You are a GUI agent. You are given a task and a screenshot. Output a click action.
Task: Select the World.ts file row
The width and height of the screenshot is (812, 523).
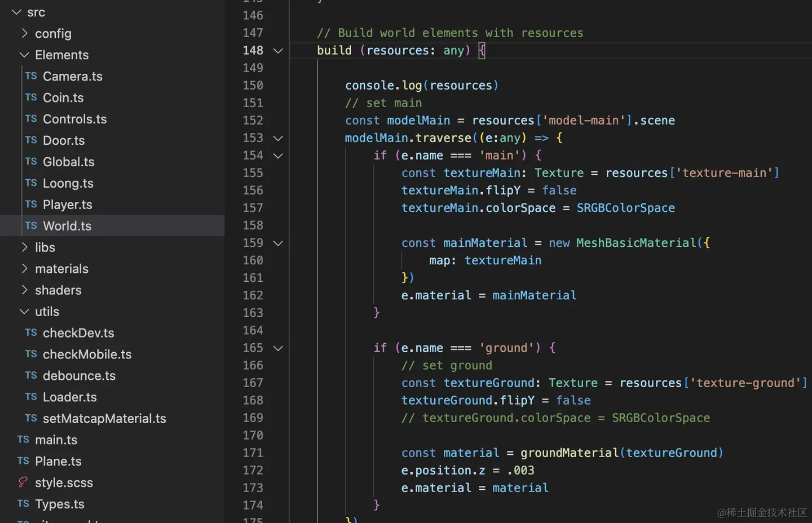tap(112, 225)
